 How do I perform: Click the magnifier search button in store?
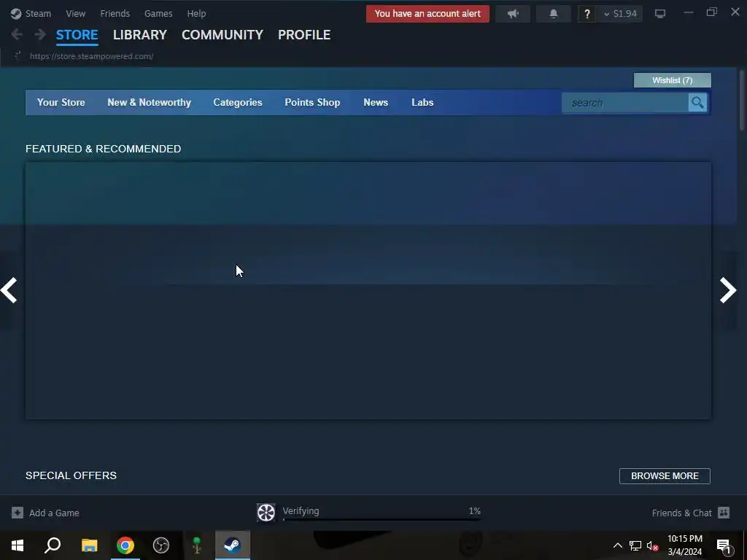[x=697, y=103]
